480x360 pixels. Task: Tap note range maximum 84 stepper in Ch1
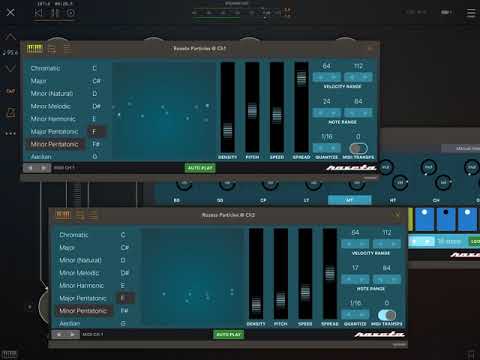coord(358,113)
